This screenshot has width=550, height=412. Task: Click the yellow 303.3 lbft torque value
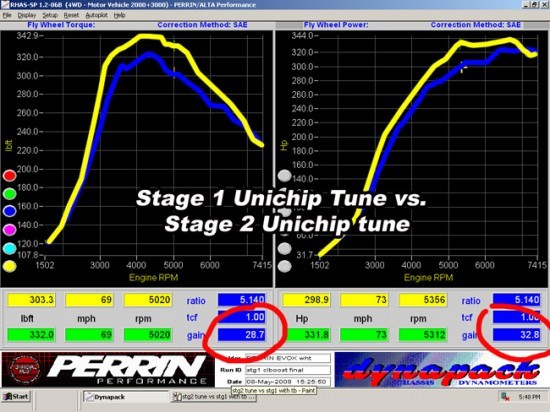[x=31, y=300]
